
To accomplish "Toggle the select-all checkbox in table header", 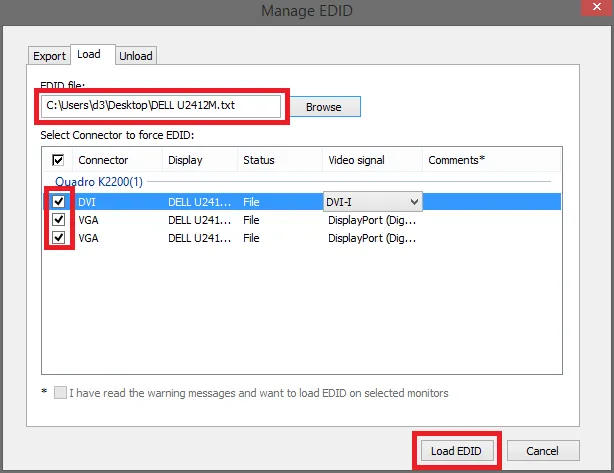I will [58, 160].
